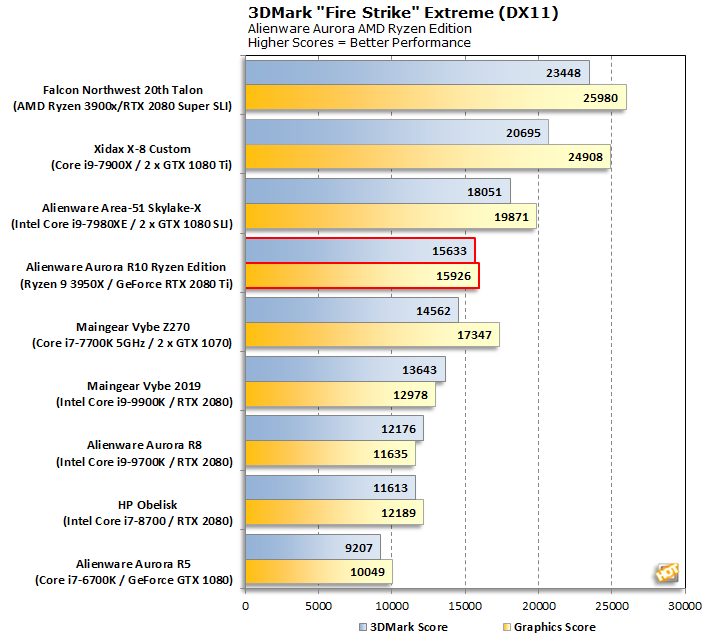This screenshot has width=708, height=638.
Task: Click the 20695 score value
Action: point(523,133)
